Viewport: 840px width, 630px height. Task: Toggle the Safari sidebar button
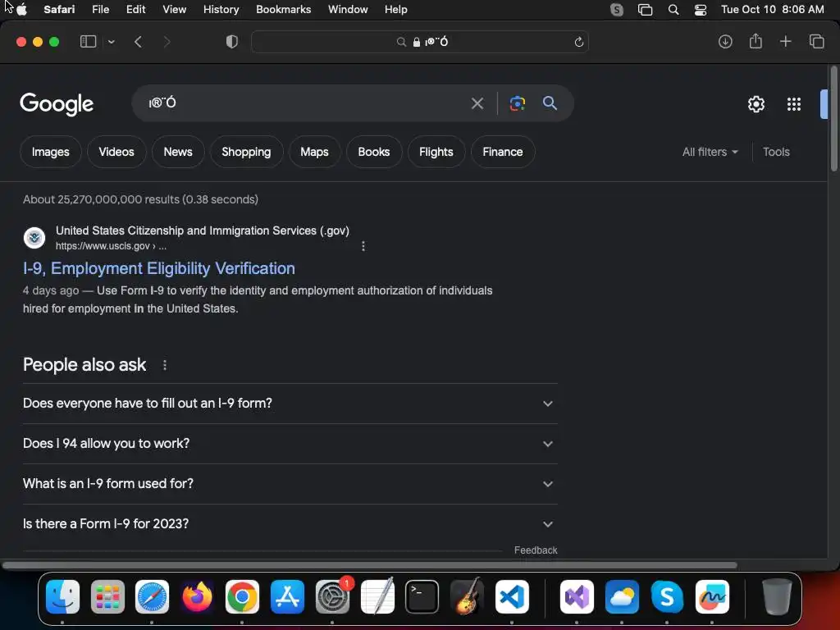[x=88, y=42]
